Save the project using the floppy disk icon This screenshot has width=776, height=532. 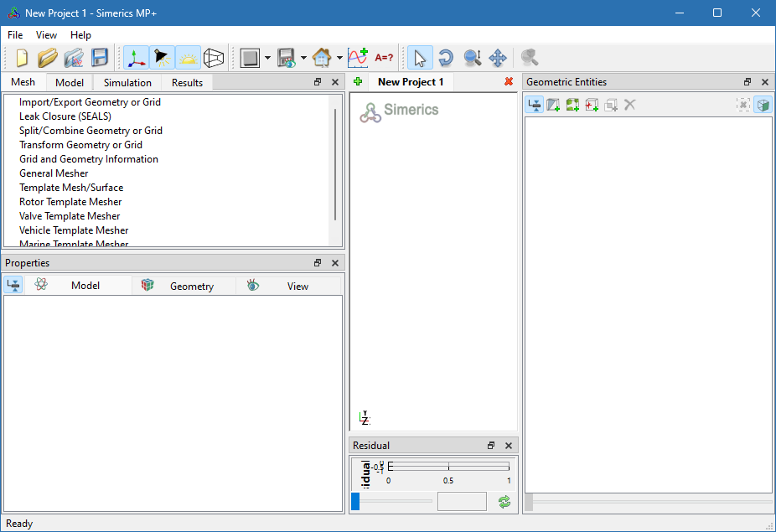(x=100, y=58)
